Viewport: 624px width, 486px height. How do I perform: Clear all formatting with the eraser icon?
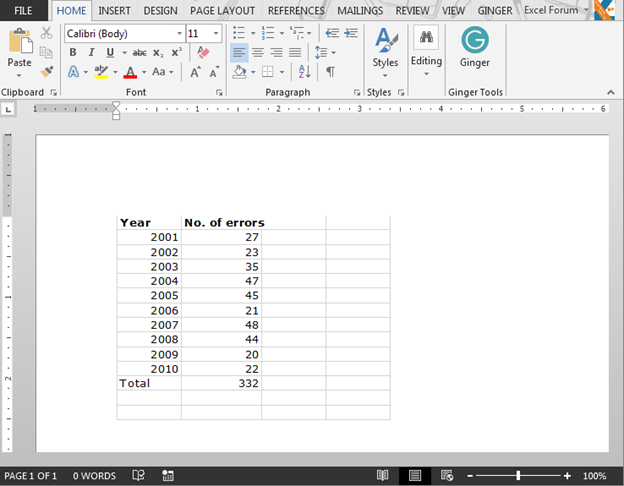[203, 52]
